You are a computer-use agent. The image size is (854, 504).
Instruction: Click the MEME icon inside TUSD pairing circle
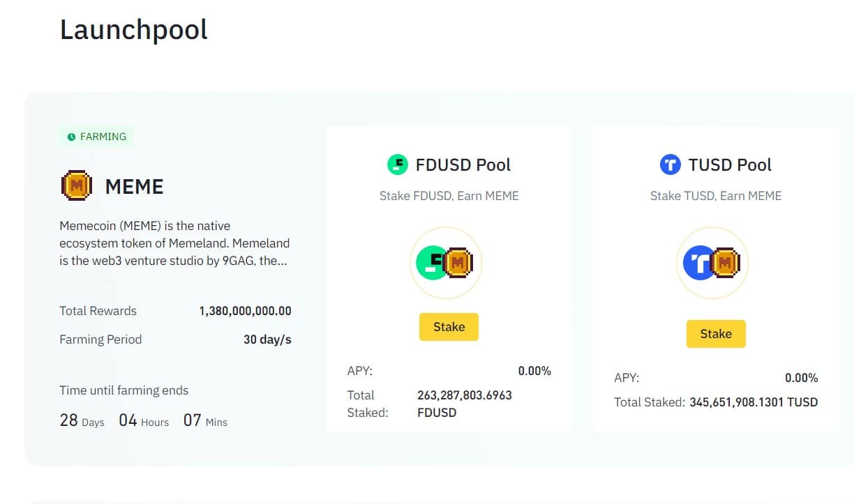726,263
